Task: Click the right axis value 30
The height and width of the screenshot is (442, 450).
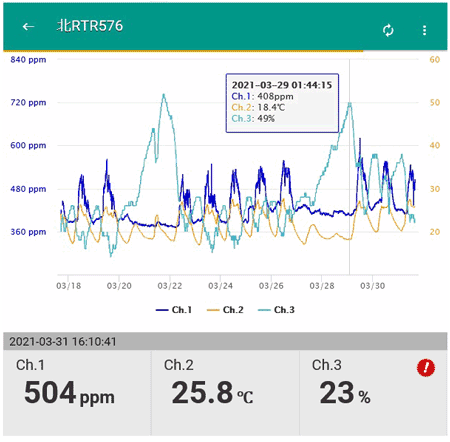Action: (x=435, y=189)
